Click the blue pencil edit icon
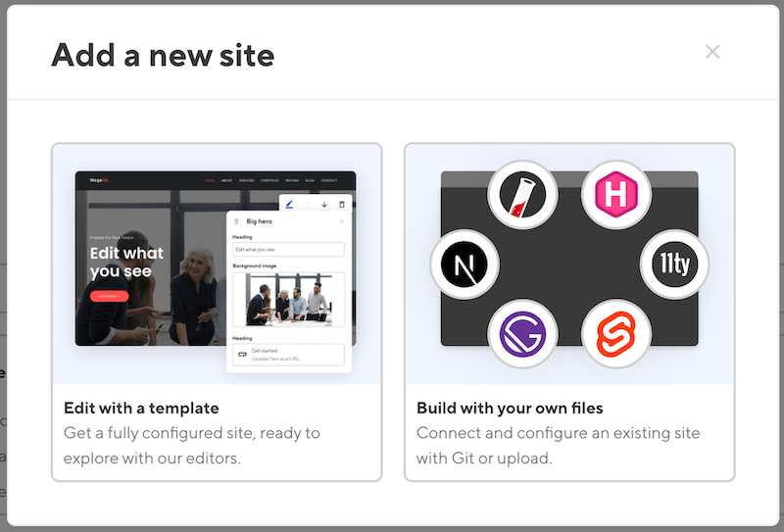The height and width of the screenshot is (532, 784). click(288, 205)
